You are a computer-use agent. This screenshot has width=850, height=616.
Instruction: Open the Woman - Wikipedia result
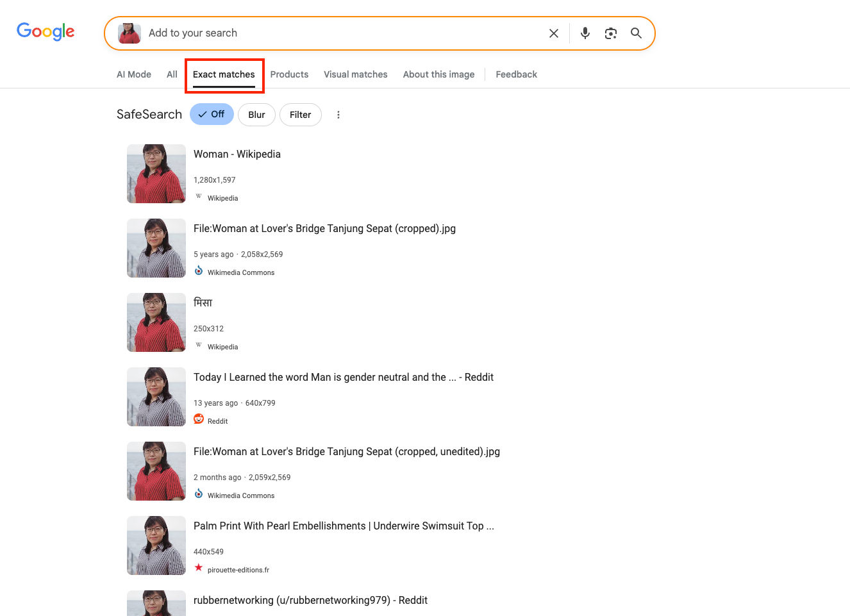pyautogui.click(x=237, y=154)
